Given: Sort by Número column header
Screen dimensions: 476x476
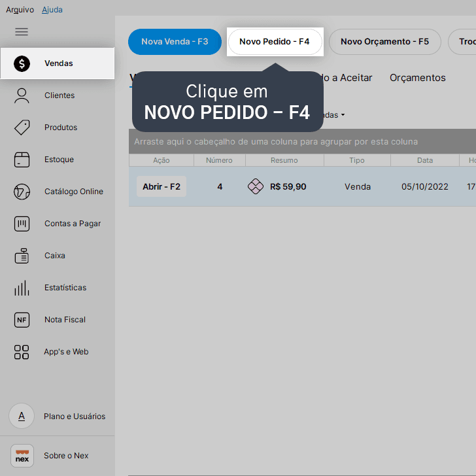Looking at the screenshot, I should [x=219, y=160].
